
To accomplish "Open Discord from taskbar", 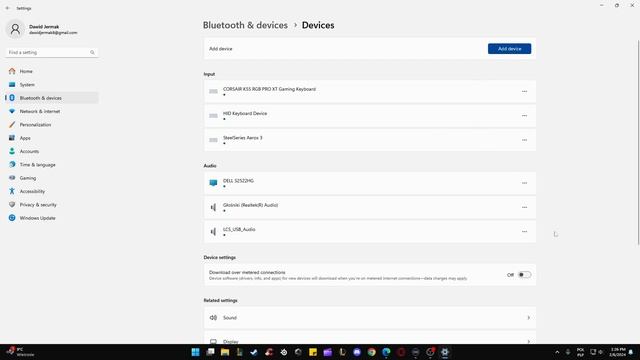I will click(x=357, y=352).
